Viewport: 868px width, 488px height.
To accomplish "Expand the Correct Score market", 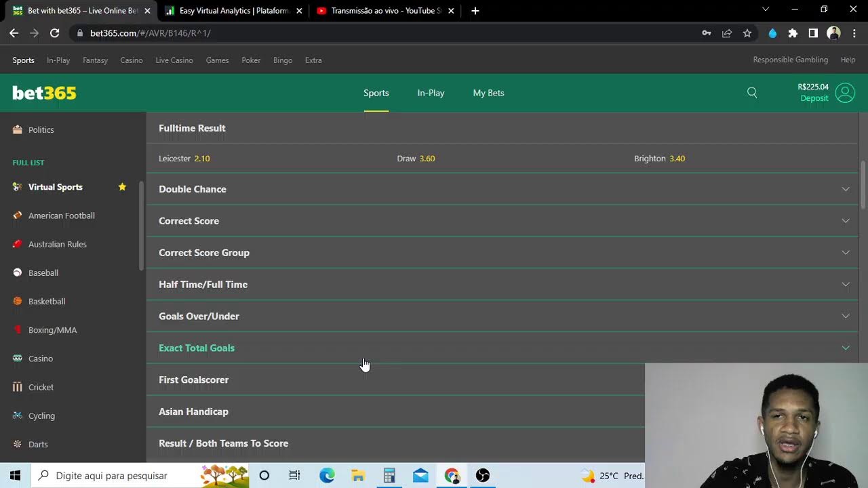I will [x=502, y=221].
